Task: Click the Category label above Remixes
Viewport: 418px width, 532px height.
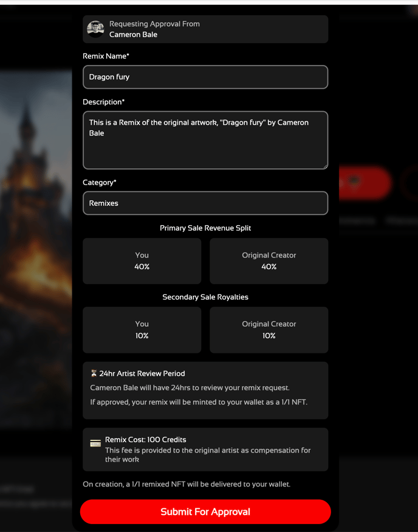Action: pyautogui.click(x=99, y=182)
